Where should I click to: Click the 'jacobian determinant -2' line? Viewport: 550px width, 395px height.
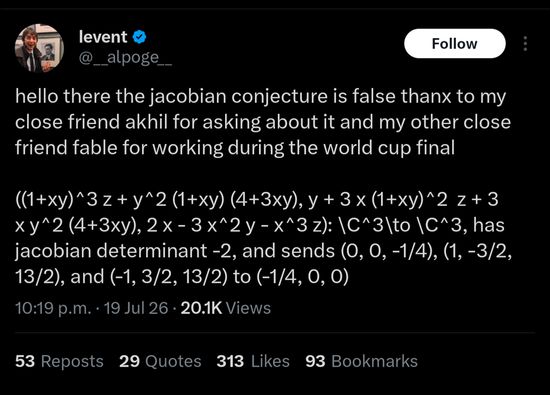pyautogui.click(x=263, y=251)
